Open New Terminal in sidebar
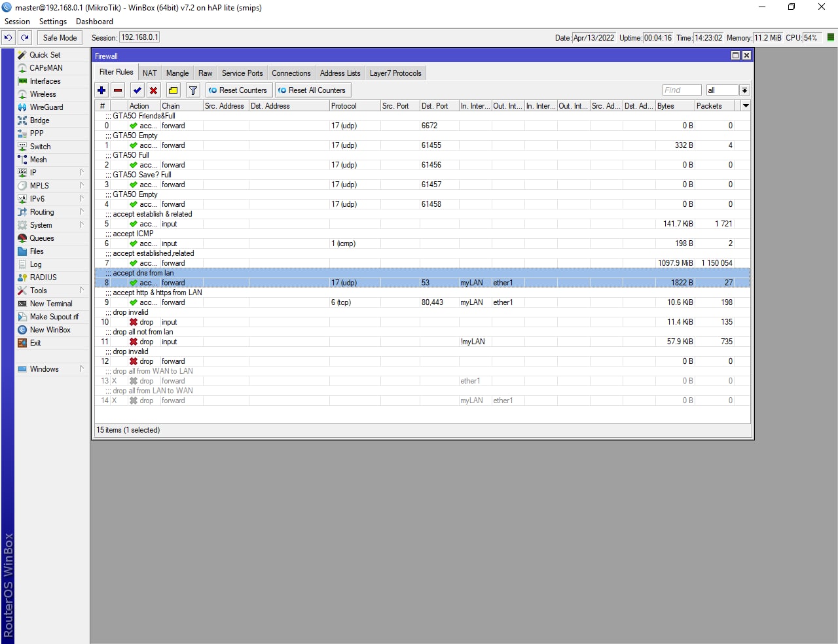Image resolution: width=838 pixels, height=644 pixels. [x=52, y=304]
